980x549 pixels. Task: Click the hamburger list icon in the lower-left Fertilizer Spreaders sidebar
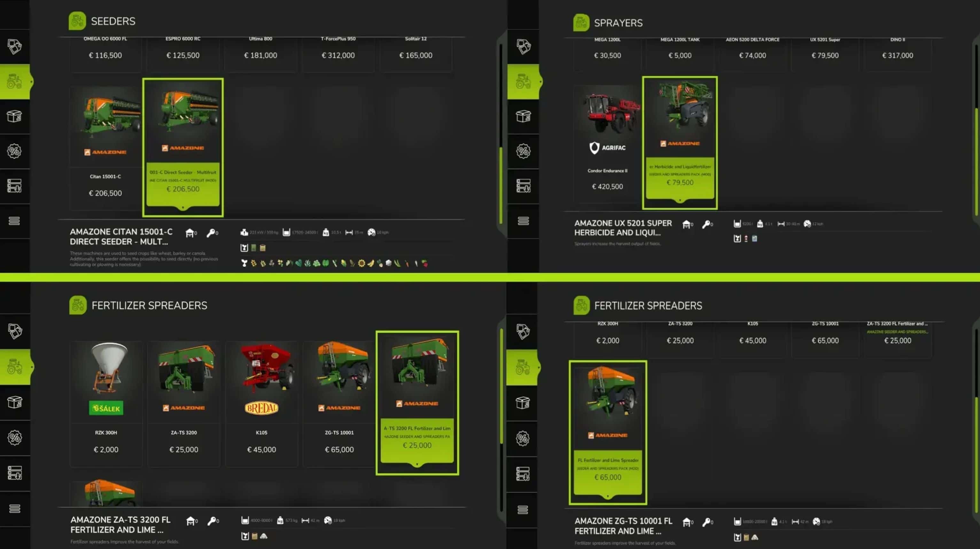pyautogui.click(x=14, y=508)
